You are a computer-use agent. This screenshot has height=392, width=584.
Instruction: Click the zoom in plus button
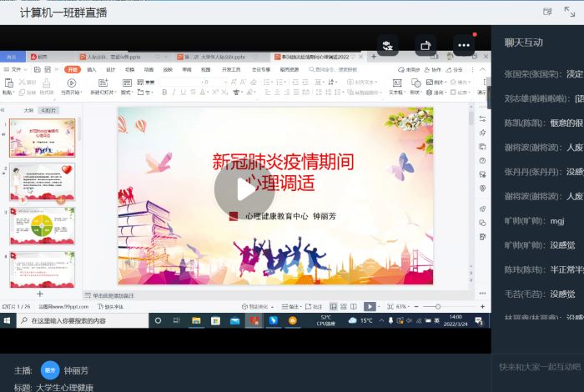pos(483,306)
